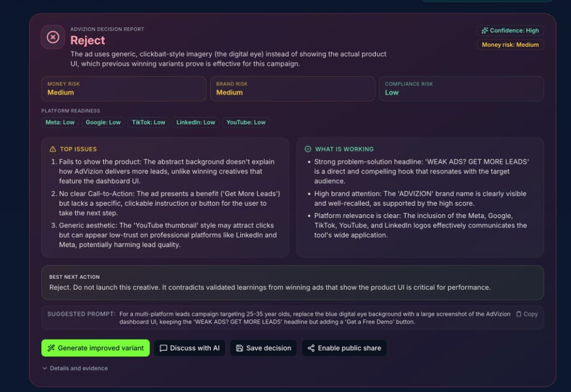Select the Compliance Risk Low card
This screenshot has height=392, width=571.
click(x=461, y=89)
